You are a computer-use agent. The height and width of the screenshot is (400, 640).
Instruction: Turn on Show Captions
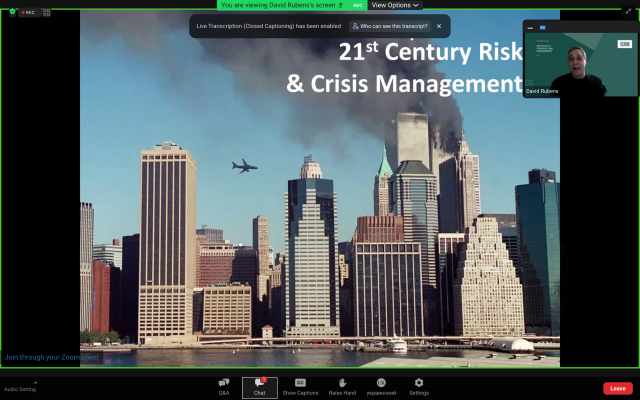point(300,387)
